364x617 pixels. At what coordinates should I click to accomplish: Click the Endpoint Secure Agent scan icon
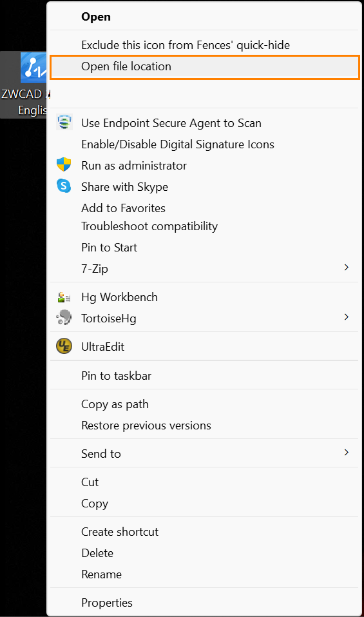pyautogui.click(x=64, y=122)
